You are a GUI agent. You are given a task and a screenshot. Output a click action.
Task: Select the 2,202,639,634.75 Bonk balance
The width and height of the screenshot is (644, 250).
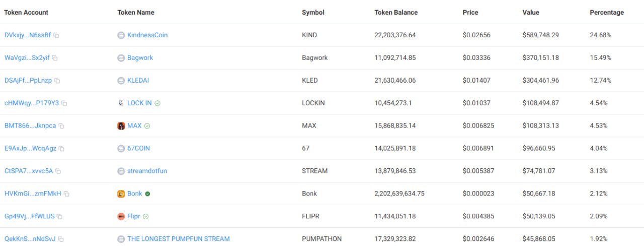(399, 194)
